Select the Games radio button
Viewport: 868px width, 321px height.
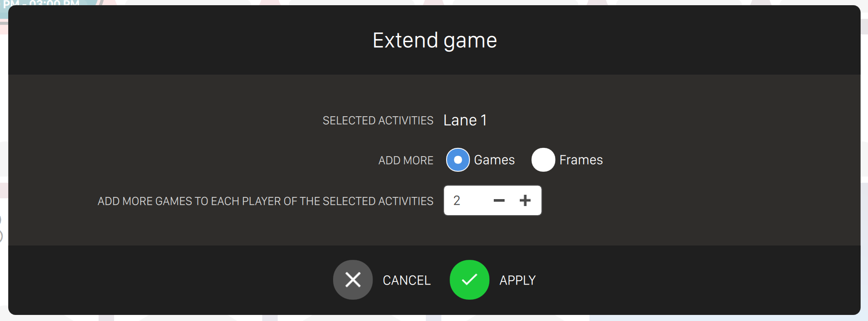pyautogui.click(x=458, y=160)
